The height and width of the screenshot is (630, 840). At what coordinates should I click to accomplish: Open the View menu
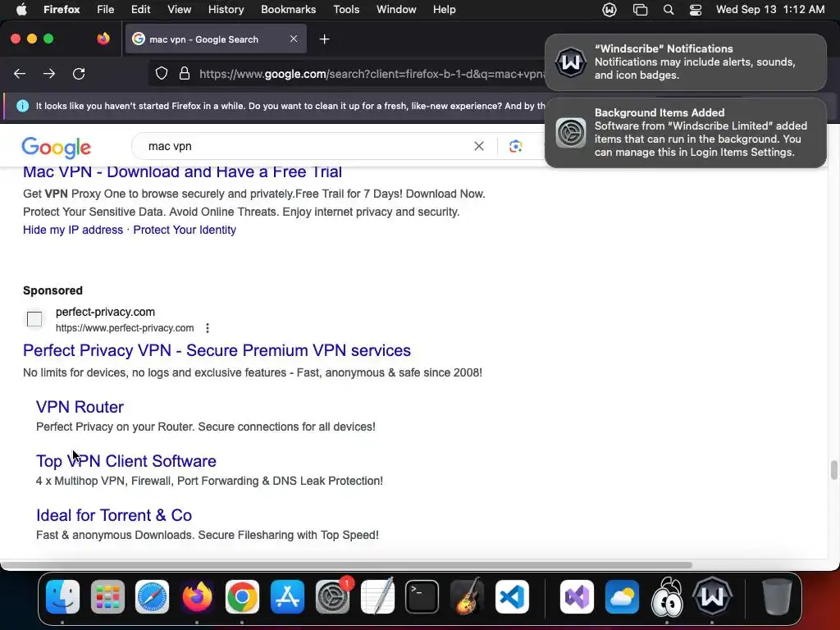[x=180, y=9]
